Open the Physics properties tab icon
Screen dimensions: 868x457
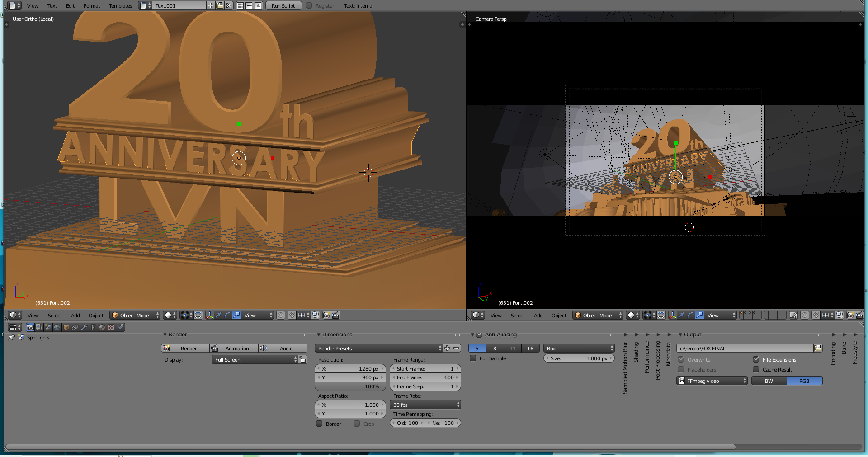click(x=121, y=327)
